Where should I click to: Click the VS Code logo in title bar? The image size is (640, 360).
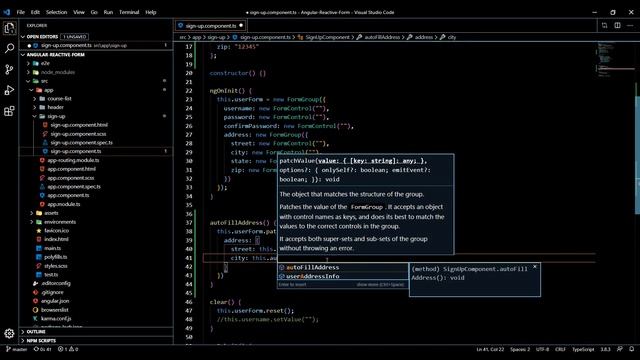(x=7, y=12)
